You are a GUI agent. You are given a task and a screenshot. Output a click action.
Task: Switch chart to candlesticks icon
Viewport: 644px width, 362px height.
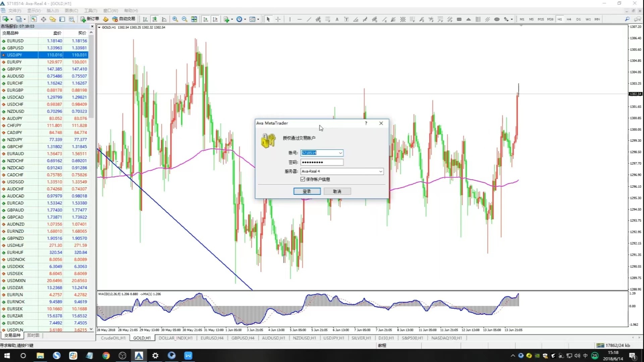155,19
